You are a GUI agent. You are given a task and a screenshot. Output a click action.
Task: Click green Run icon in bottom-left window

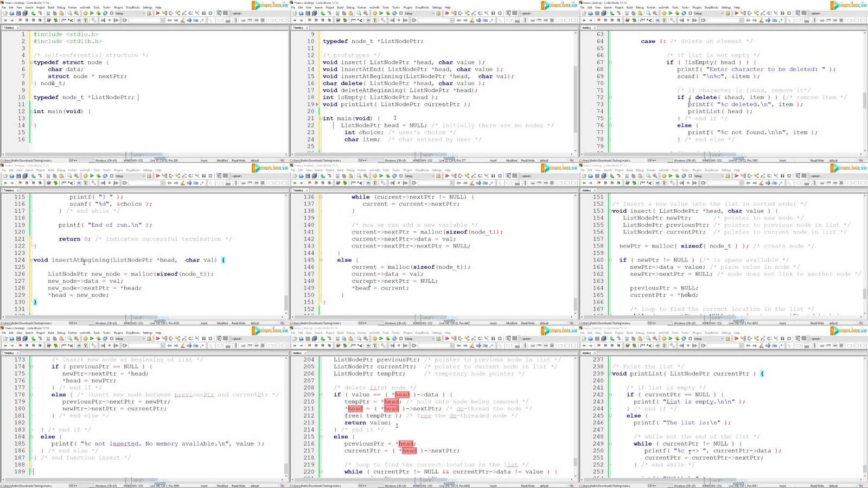coord(92,339)
